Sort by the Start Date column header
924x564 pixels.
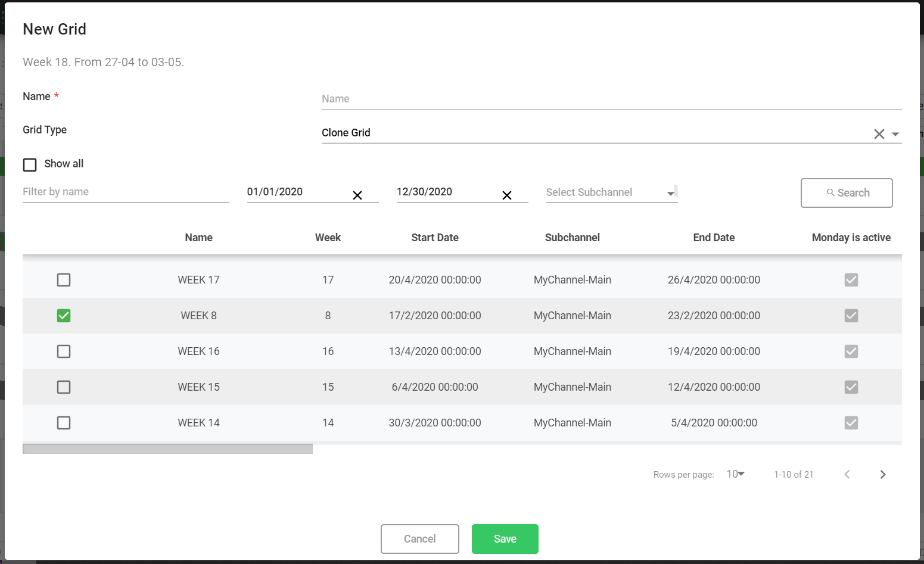434,238
